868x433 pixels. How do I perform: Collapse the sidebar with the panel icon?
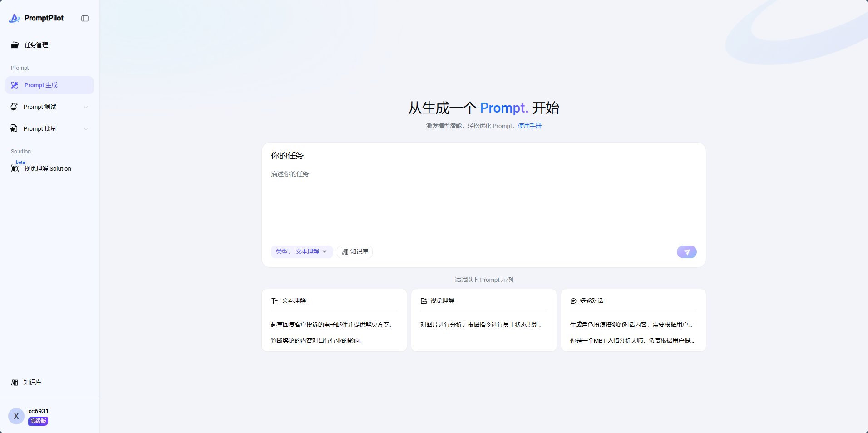click(x=85, y=19)
